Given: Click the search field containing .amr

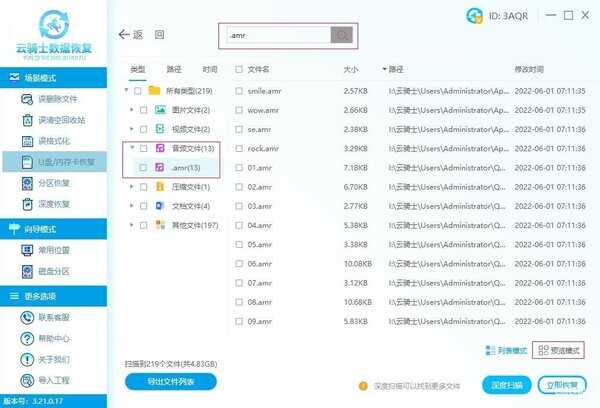Looking at the screenshot, I should pos(279,35).
